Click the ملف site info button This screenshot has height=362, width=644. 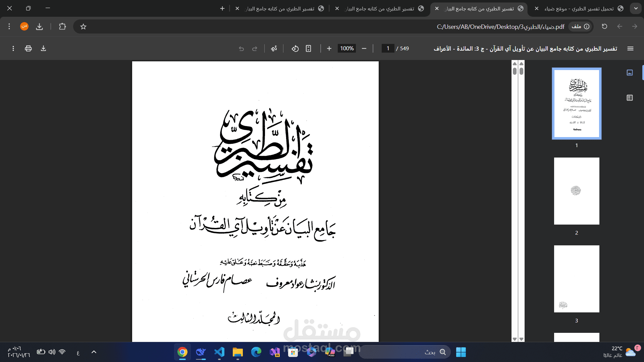pos(580,26)
